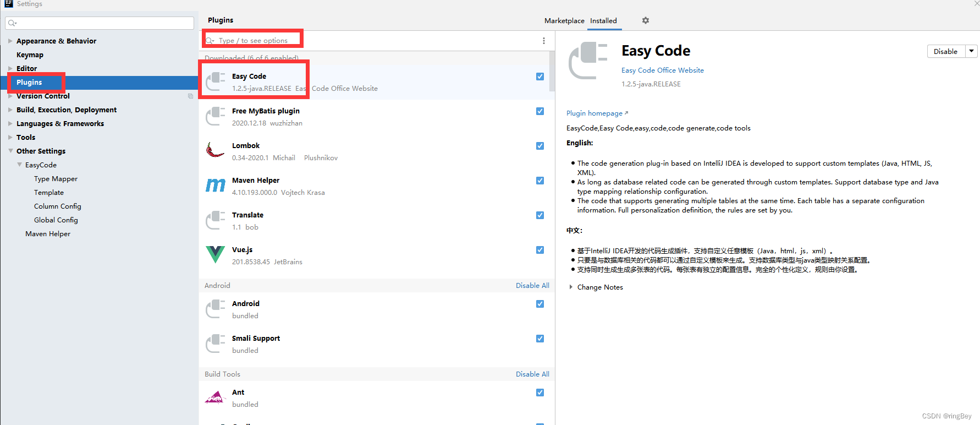Disable the Easy Code plugin checkbox
Image resolution: width=980 pixels, height=425 pixels.
tap(540, 77)
